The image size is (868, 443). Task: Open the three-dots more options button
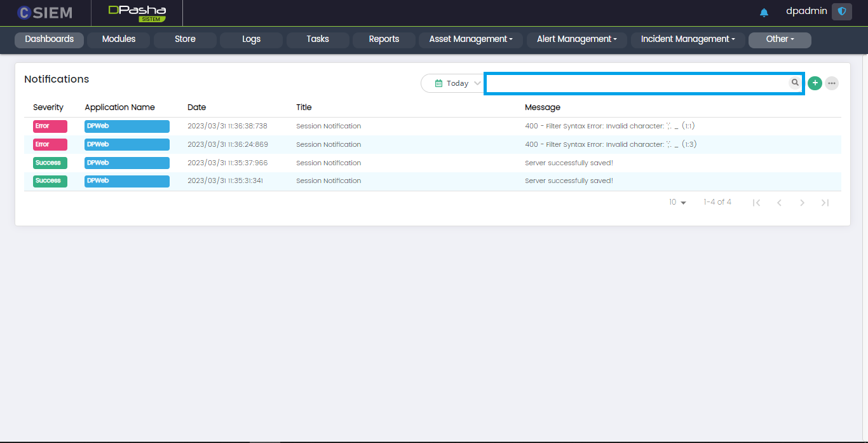[831, 83]
